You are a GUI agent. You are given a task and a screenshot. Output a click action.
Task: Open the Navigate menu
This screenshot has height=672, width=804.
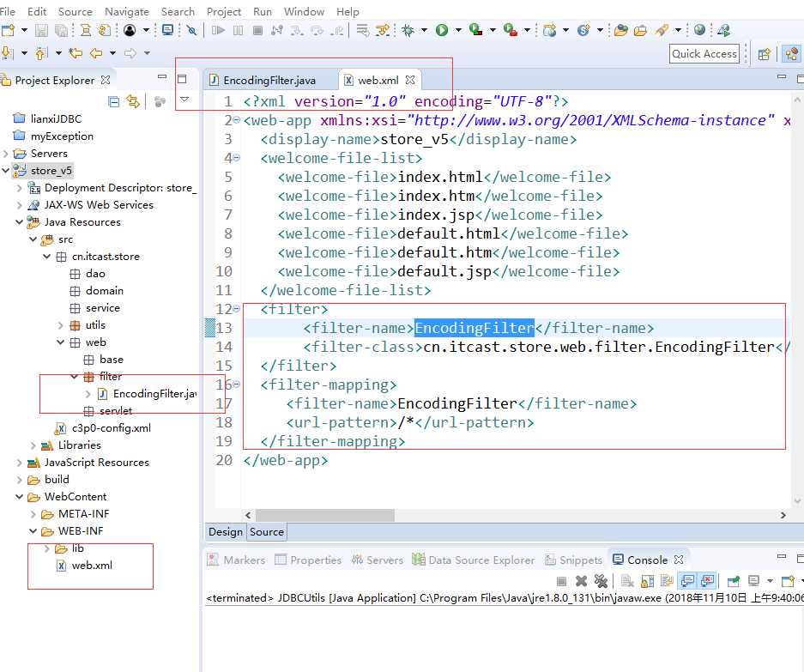pos(127,11)
